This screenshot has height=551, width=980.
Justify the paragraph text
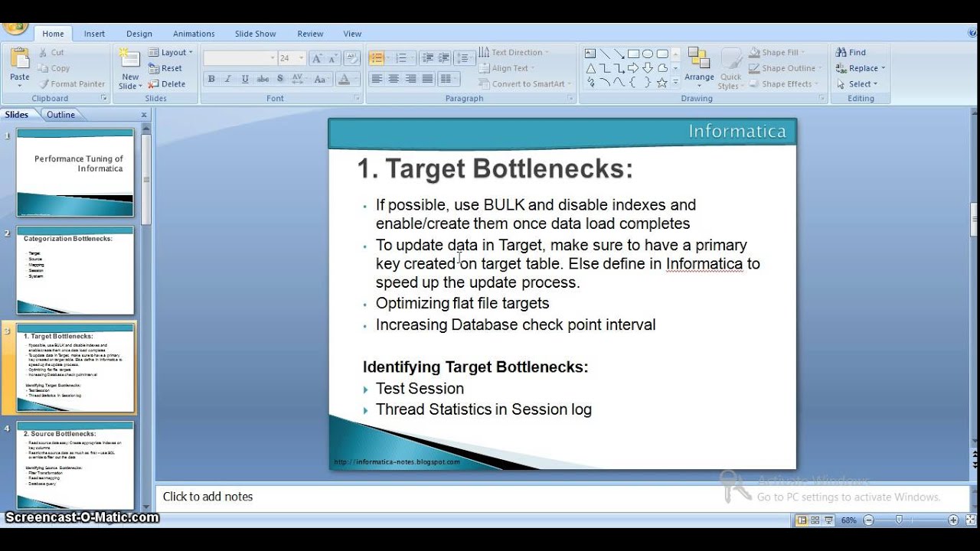pyautogui.click(x=427, y=79)
